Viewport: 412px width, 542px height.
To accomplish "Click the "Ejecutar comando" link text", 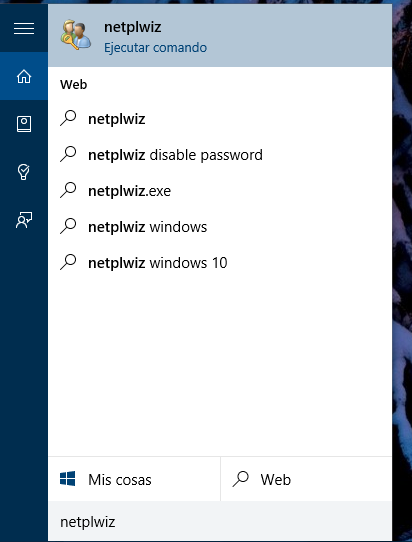I will tap(156, 48).
